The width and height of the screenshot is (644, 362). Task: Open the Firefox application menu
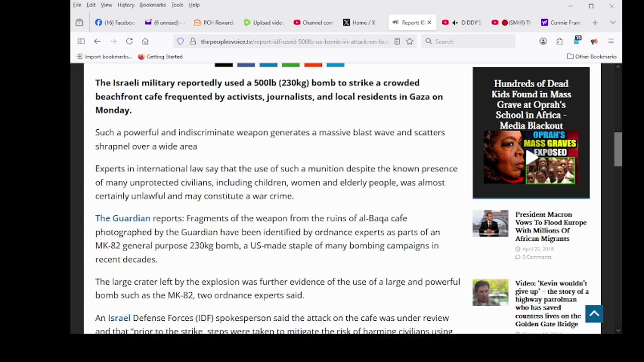[x=611, y=41]
